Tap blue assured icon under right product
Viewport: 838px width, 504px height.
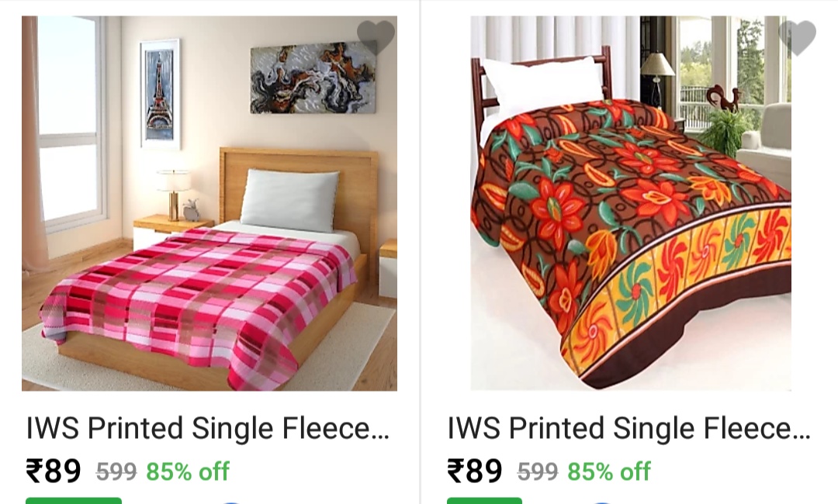click(x=601, y=502)
